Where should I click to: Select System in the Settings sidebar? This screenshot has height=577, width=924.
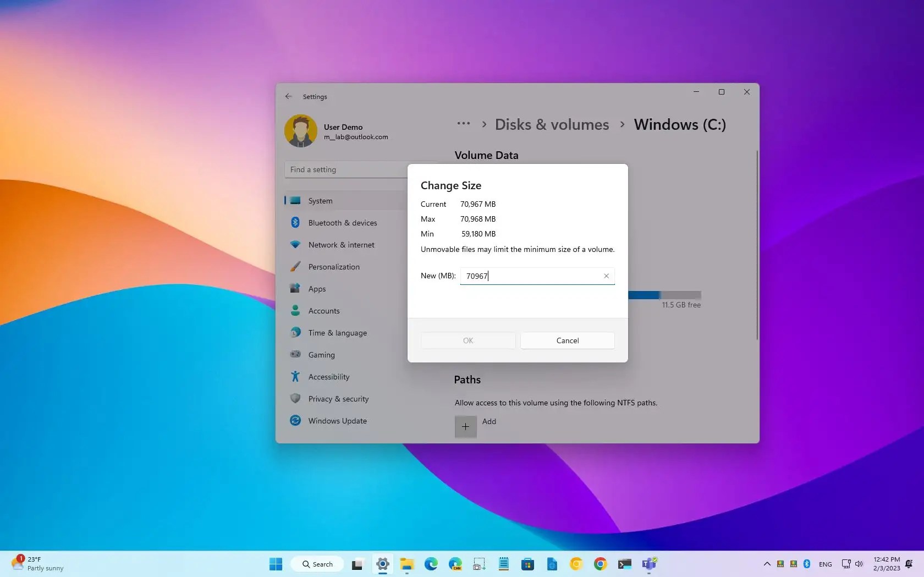click(x=320, y=200)
